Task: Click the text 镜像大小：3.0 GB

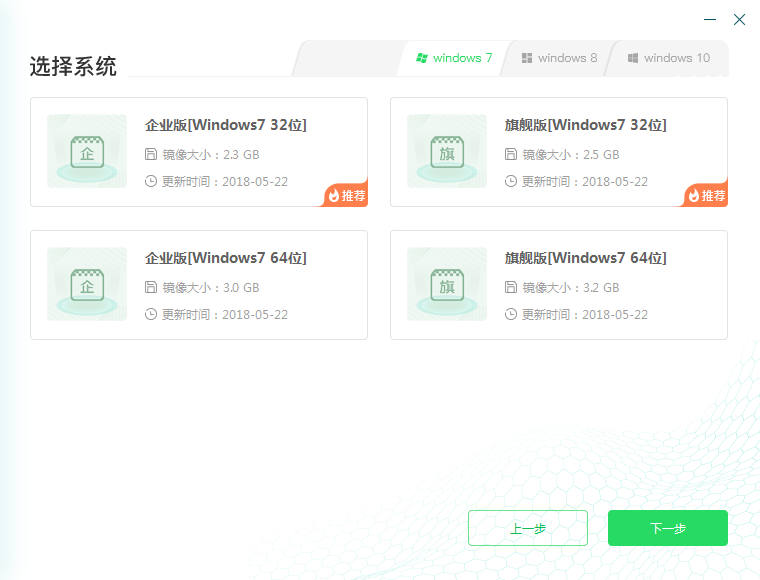Action: click(x=211, y=287)
